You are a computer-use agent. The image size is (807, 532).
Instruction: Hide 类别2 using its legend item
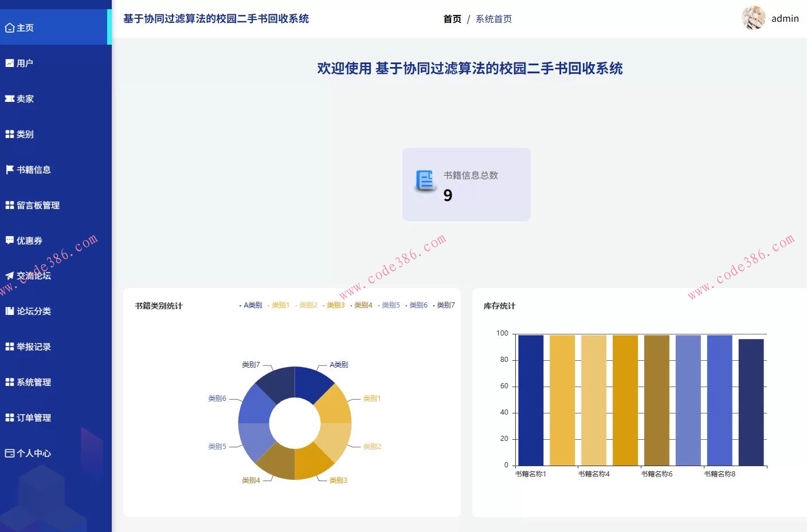(306, 305)
